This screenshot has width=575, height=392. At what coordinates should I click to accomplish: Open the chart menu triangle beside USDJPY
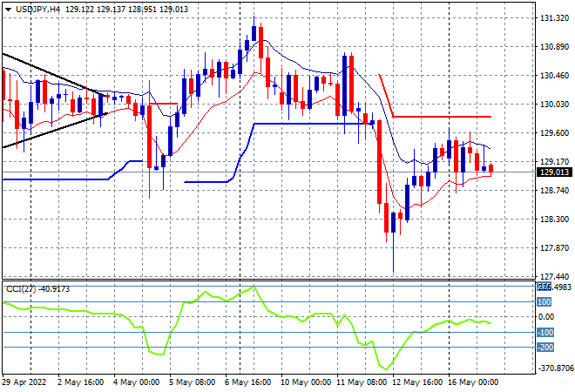(x=8, y=10)
